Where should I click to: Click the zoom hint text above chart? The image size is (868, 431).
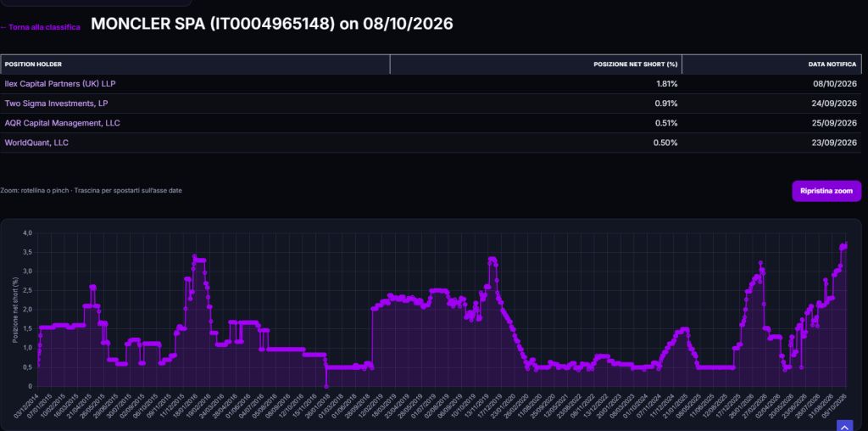[92, 191]
